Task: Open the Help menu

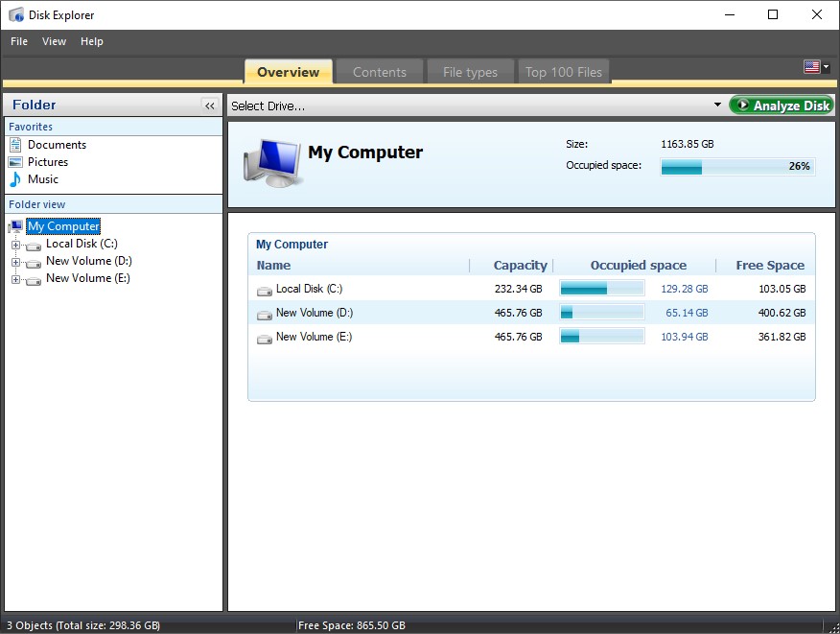Action: click(91, 41)
